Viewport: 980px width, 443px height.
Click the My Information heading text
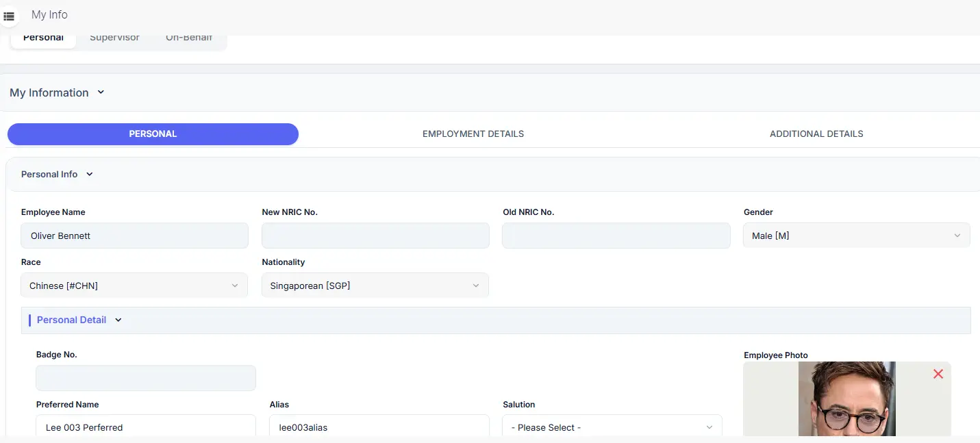(x=49, y=92)
